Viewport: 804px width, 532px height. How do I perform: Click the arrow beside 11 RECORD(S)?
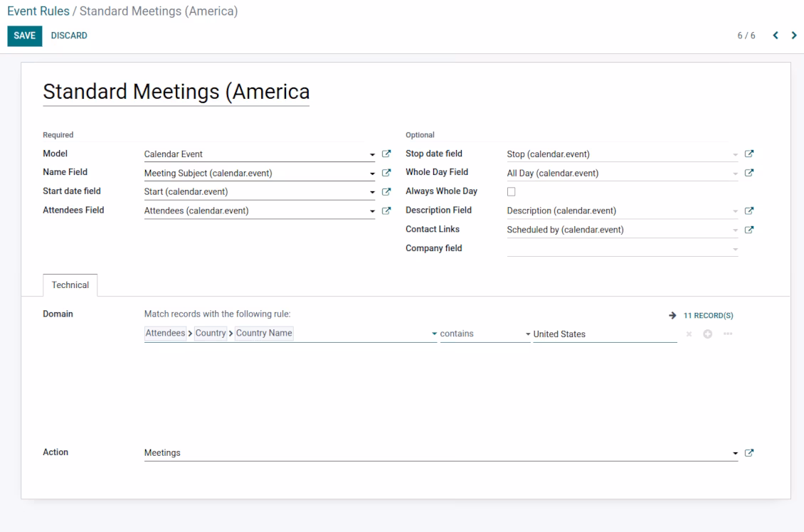(672, 315)
